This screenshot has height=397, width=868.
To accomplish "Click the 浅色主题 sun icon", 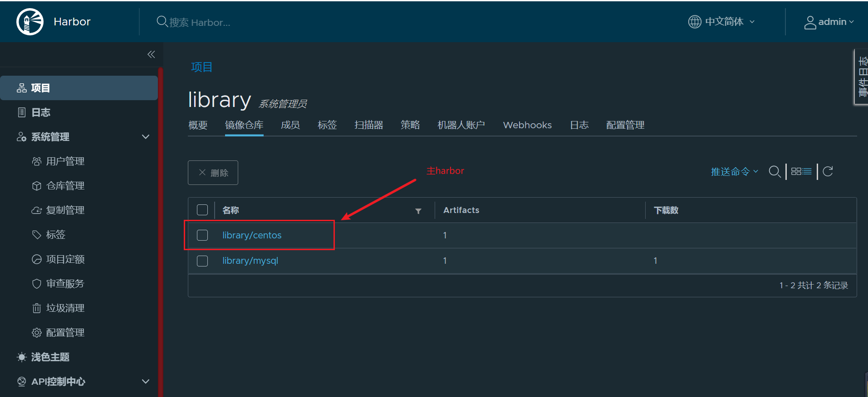I will pyautogui.click(x=22, y=357).
